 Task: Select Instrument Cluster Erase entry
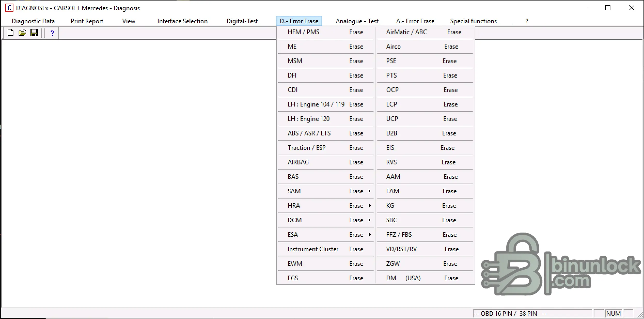pyautogui.click(x=325, y=249)
